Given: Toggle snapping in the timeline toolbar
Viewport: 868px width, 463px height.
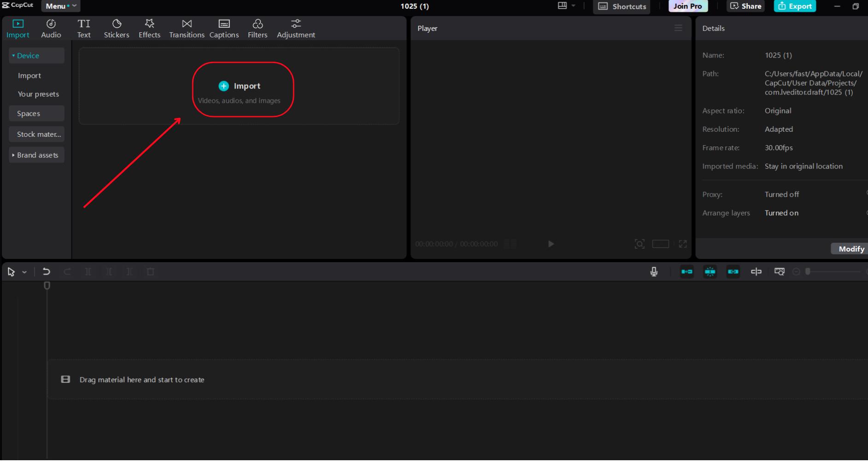Looking at the screenshot, I should [710, 272].
